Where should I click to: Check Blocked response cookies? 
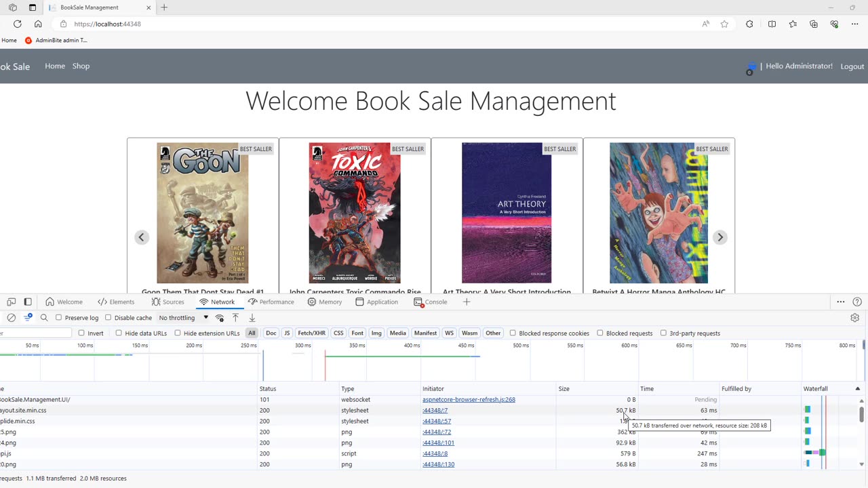[x=513, y=333]
